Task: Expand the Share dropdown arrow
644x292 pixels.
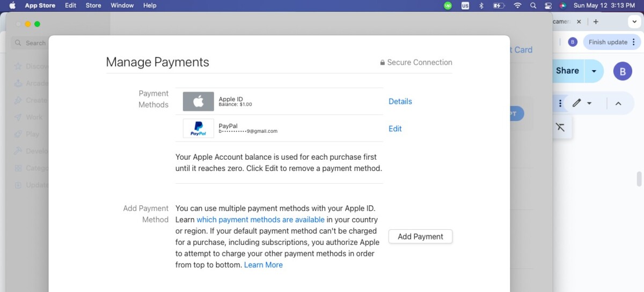Action: point(594,71)
